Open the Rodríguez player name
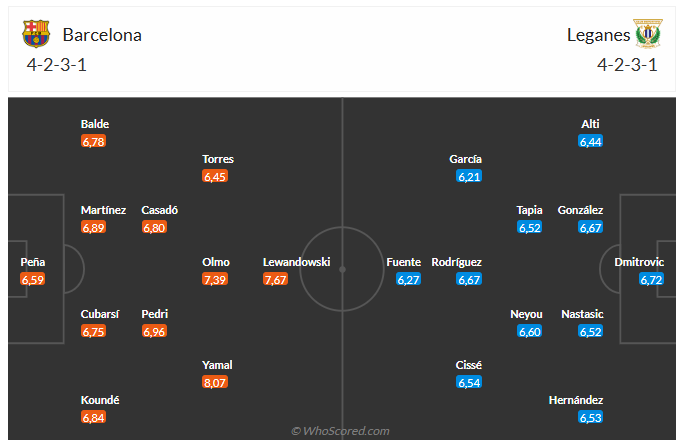The height and width of the screenshot is (440, 688). pyautogui.click(x=456, y=262)
